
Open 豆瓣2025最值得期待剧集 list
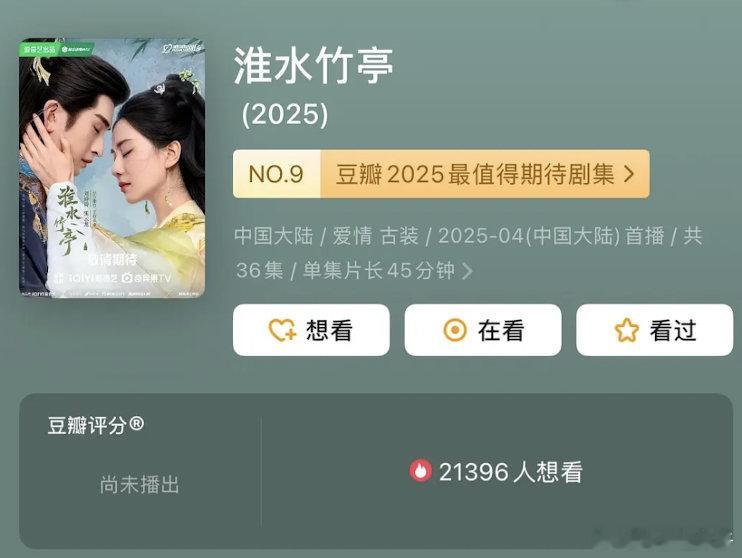[475, 174]
